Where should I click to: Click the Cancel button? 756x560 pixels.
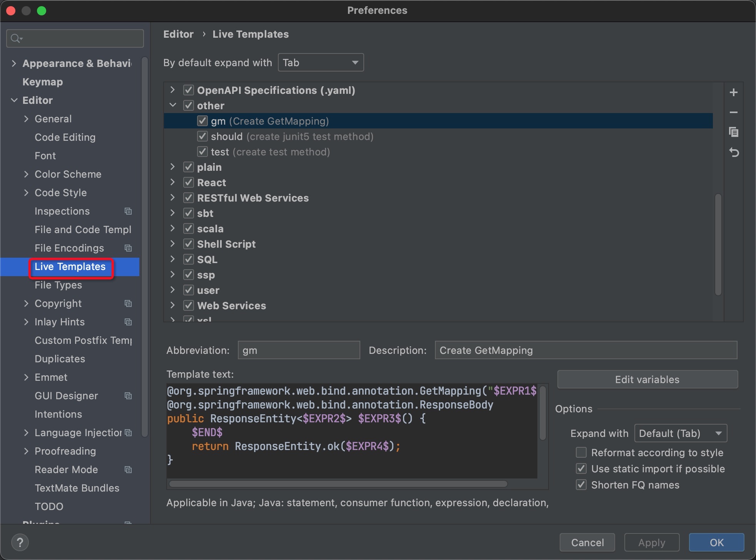[x=587, y=542]
